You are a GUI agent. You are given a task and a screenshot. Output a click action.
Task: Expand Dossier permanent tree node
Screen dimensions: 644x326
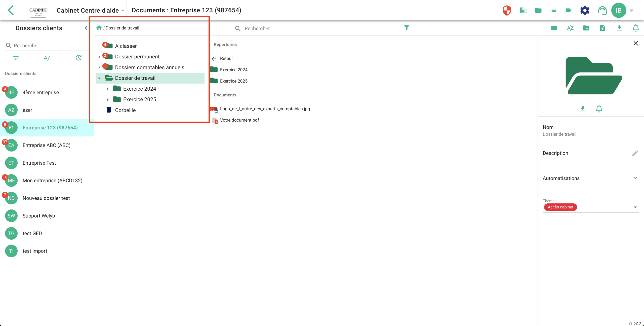[x=99, y=57]
